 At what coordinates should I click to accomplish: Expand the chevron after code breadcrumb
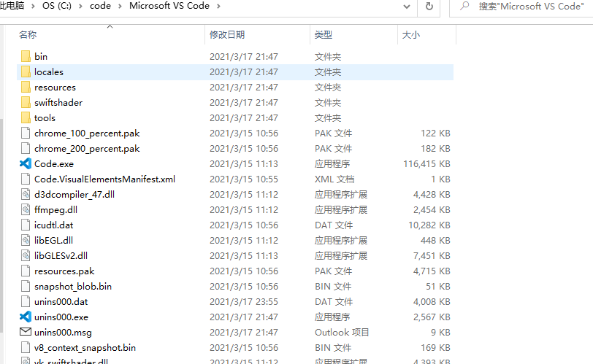[x=120, y=6]
